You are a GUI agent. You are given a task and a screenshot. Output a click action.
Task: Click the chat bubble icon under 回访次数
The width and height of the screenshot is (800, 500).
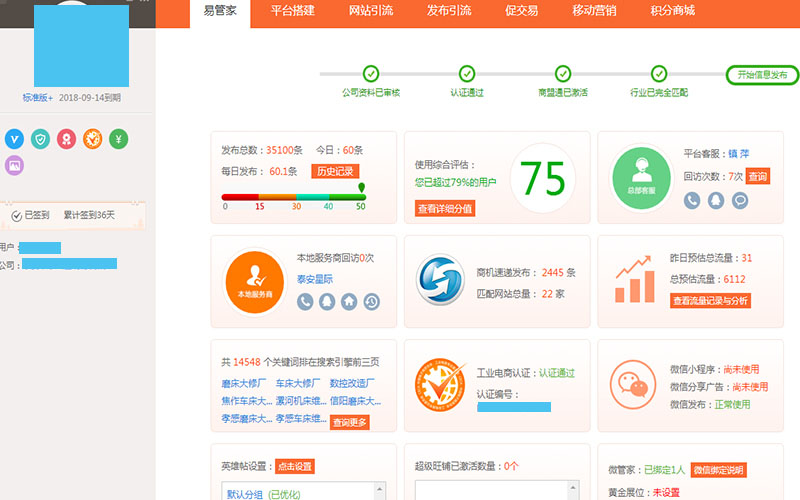click(x=740, y=200)
